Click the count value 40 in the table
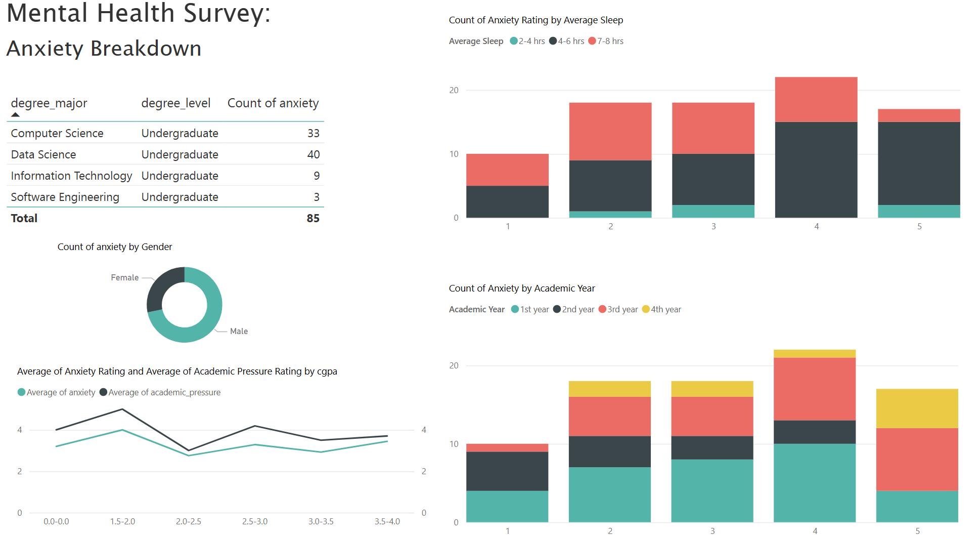The width and height of the screenshot is (980, 537). (314, 154)
